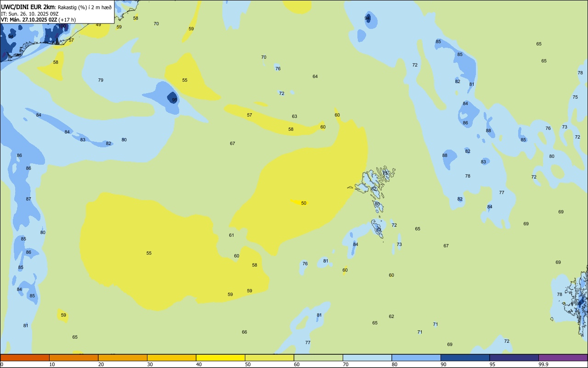
Task: Click the legend tick label 40
Action: (199, 364)
